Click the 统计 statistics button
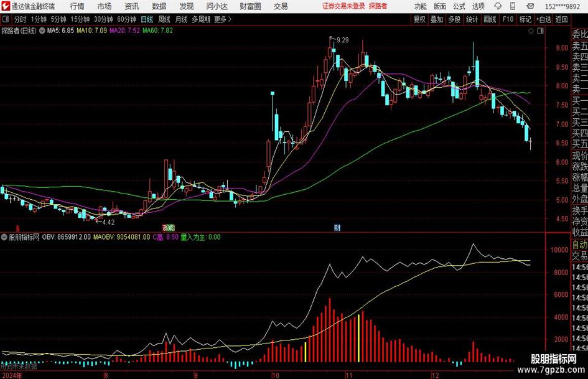This screenshot has height=379, width=588. tap(472, 19)
